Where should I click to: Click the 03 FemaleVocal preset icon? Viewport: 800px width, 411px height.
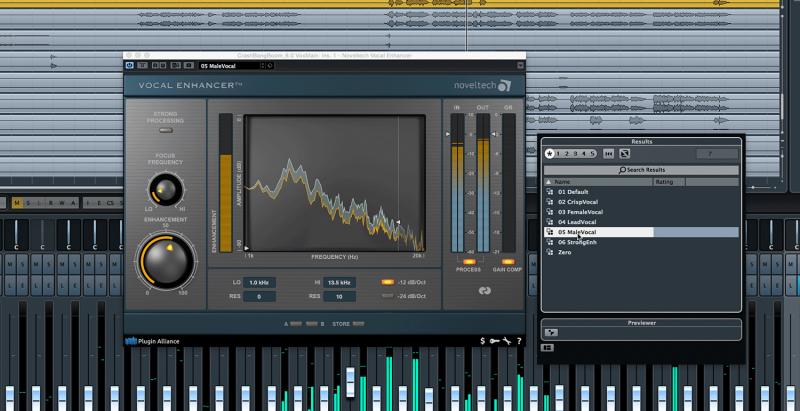coord(549,212)
